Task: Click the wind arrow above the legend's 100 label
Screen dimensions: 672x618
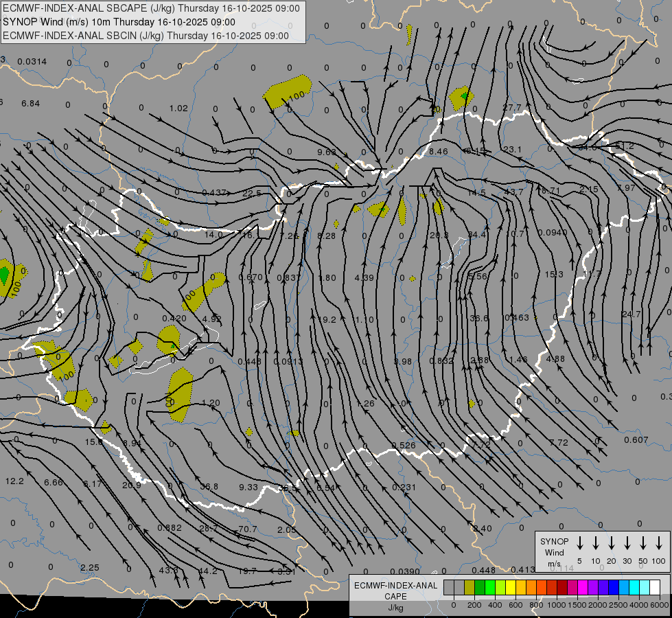Action: click(x=659, y=543)
